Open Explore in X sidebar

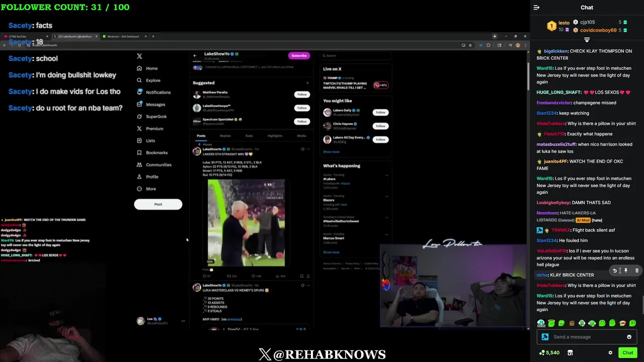click(x=149, y=80)
